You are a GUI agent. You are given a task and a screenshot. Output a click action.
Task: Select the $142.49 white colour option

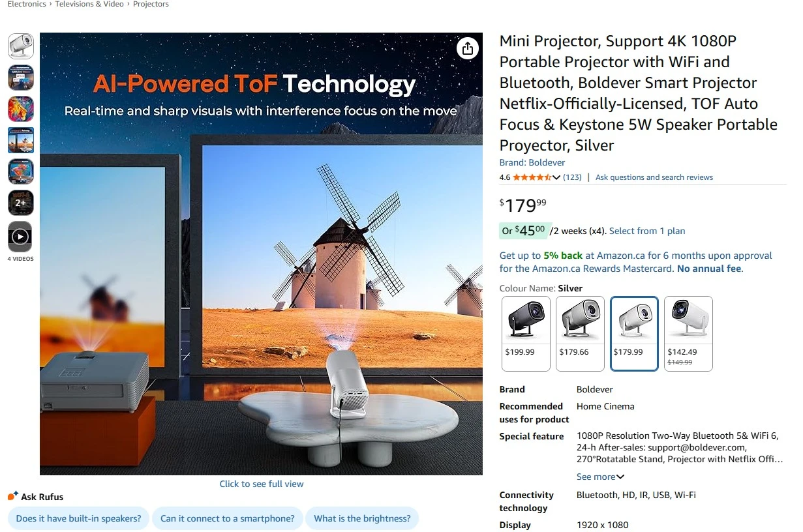pos(688,334)
